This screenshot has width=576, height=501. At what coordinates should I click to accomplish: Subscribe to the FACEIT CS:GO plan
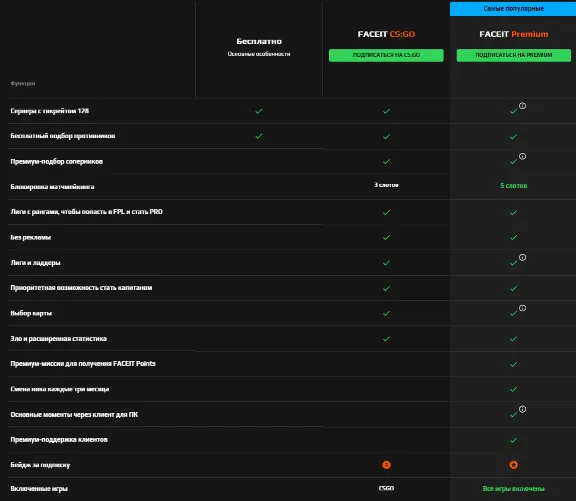pyautogui.click(x=386, y=55)
